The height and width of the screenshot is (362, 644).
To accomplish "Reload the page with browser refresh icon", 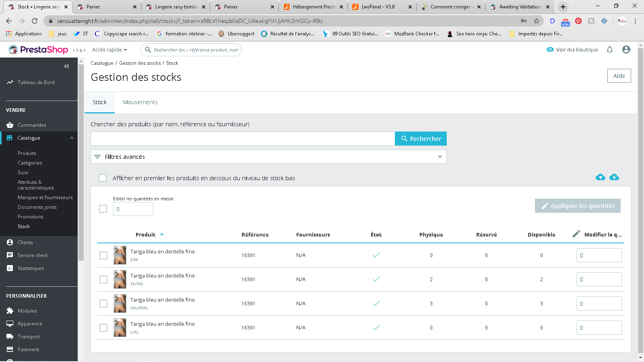I will click(35, 21).
